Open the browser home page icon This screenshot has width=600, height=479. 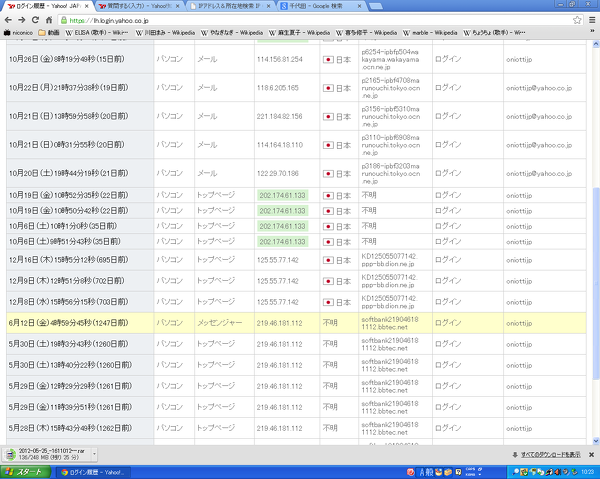coord(49,20)
